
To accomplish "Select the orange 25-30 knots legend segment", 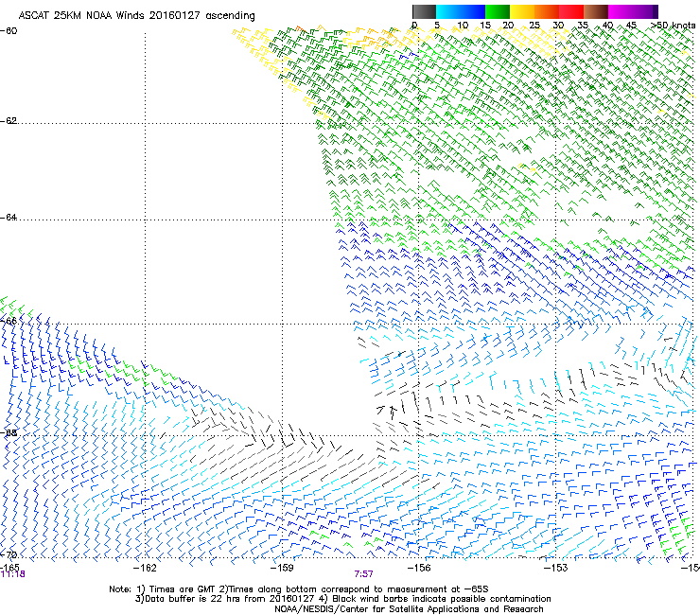I will tap(547, 11).
